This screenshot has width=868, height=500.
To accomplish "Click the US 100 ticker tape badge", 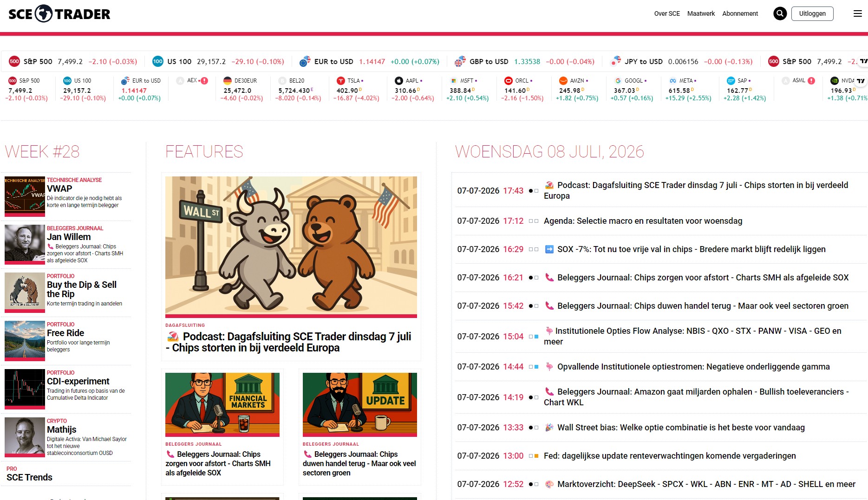I will click(158, 61).
